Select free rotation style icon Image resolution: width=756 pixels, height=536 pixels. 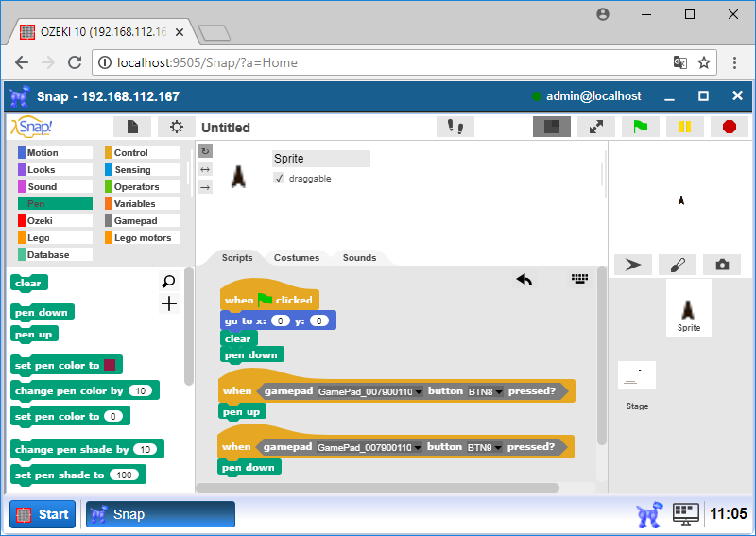[x=205, y=151]
